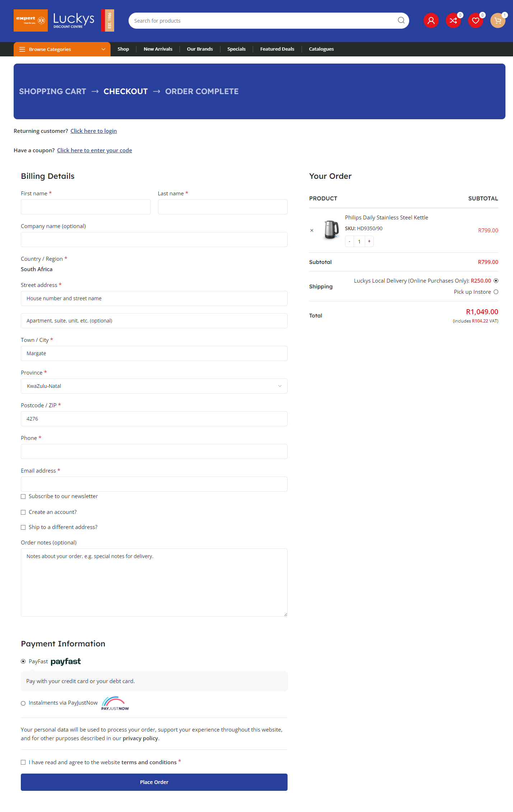Click the Browse Categories hamburger icon
This screenshot has height=812, width=513.
[x=22, y=49]
